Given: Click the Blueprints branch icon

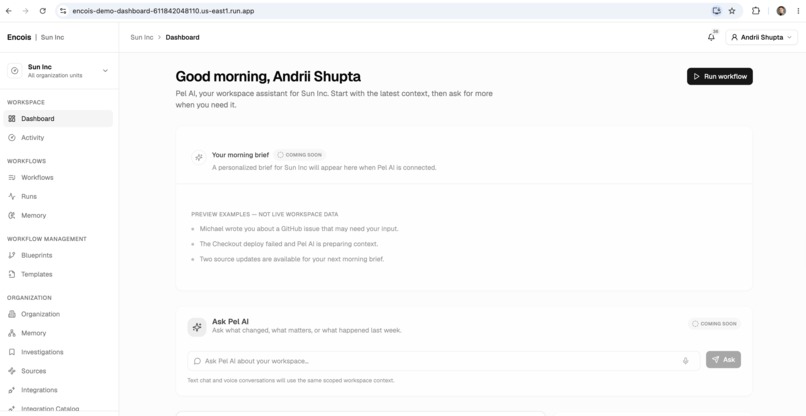Looking at the screenshot, I should tap(12, 255).
